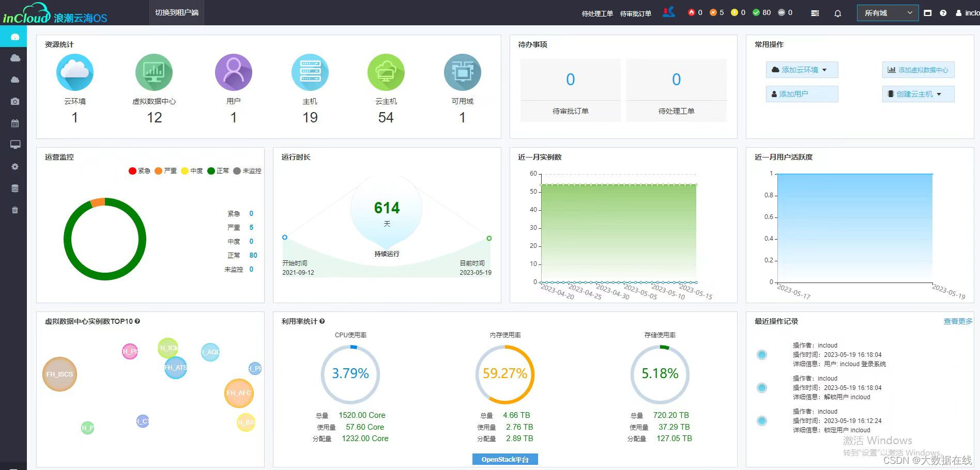Open the gear settings sidebar icon
Image resolution: width=980 pixels, height=470 pixels.
point(15,166)
